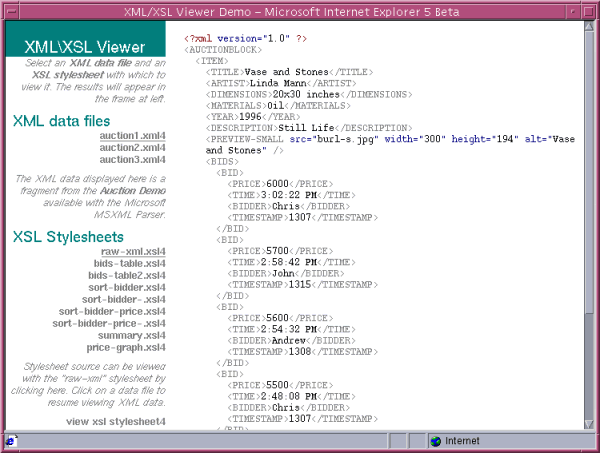Click the XML\XSL Viewer heading banner
Screen dimensions: 600x453
point(86,39)
